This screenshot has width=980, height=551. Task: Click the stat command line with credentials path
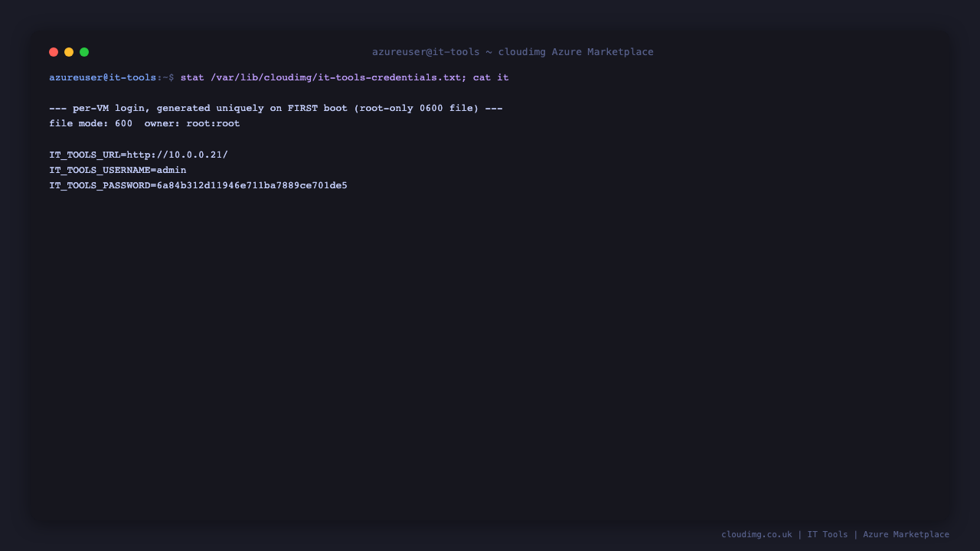click(x=345, y=78)
